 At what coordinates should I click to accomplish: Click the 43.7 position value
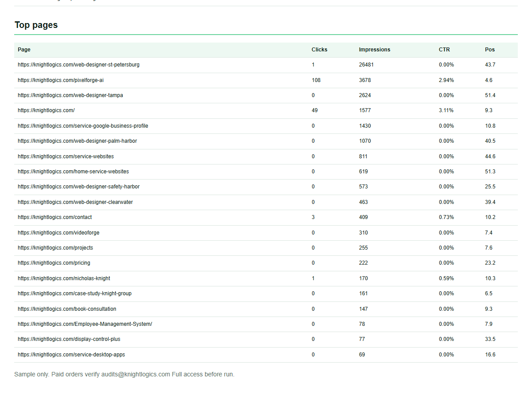[490, 65]
